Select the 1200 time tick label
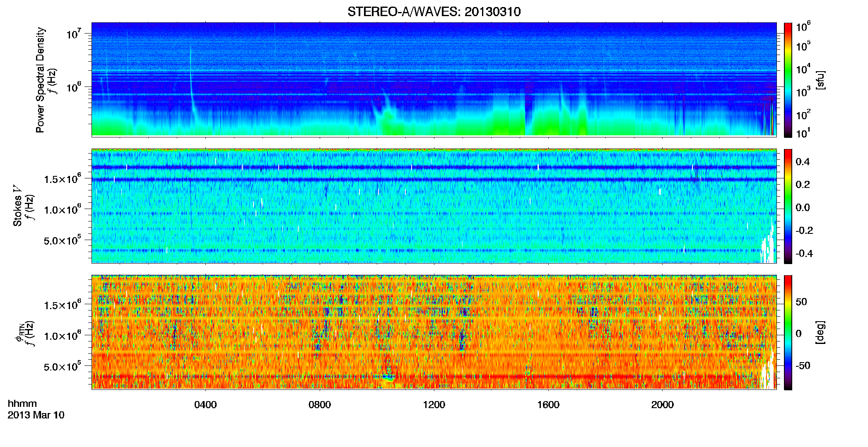The height and width of the screenshot is (447, 868). [434, 405]
